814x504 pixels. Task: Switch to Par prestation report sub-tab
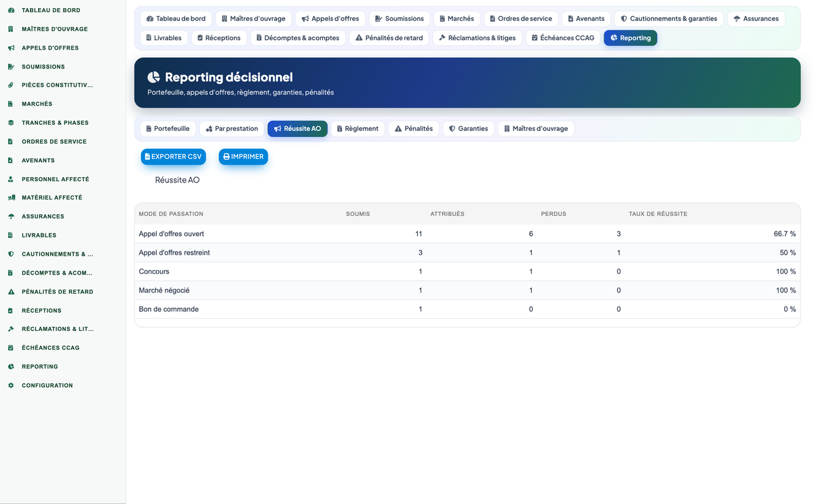coord(232,128)
